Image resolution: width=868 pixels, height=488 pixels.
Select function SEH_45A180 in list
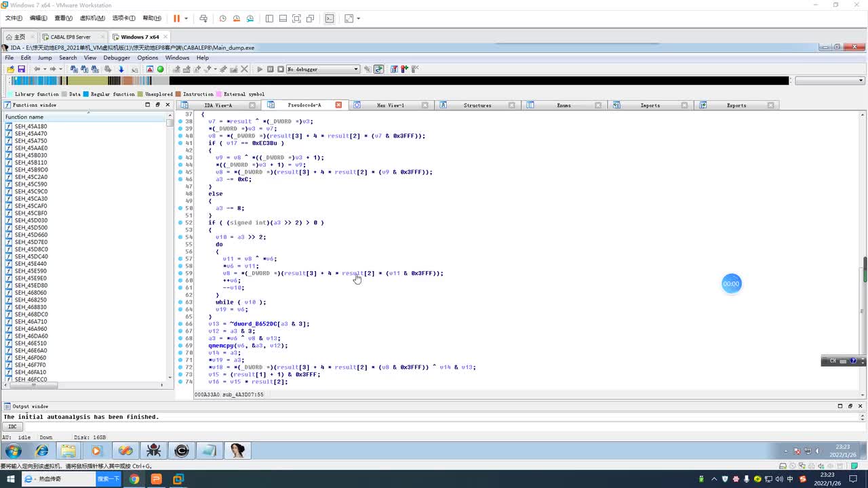[31, 126]
